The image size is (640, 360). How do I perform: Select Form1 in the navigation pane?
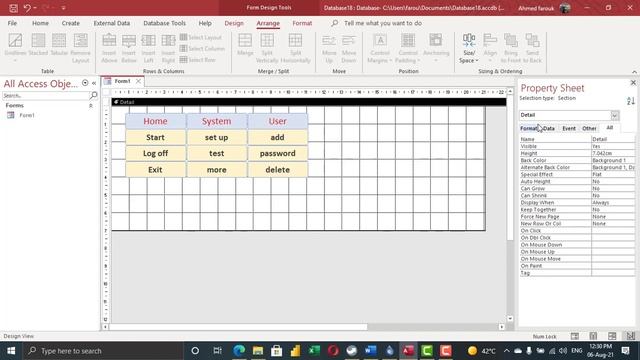pyautogui.click(x=27, y=115)
